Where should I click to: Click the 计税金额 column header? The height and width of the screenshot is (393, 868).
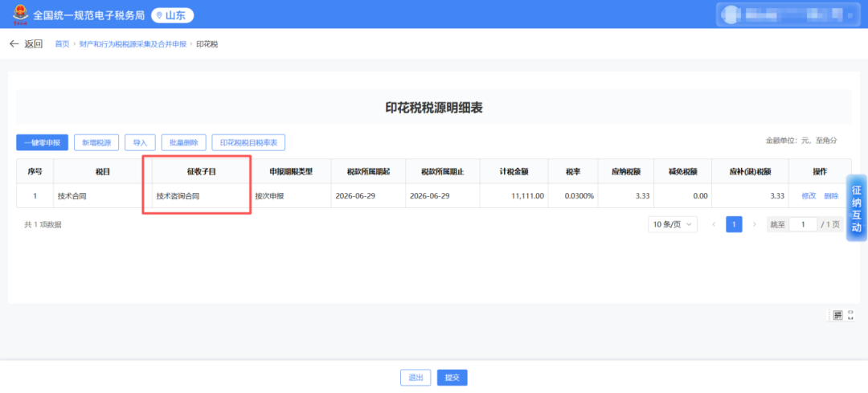tap(514, 172)
